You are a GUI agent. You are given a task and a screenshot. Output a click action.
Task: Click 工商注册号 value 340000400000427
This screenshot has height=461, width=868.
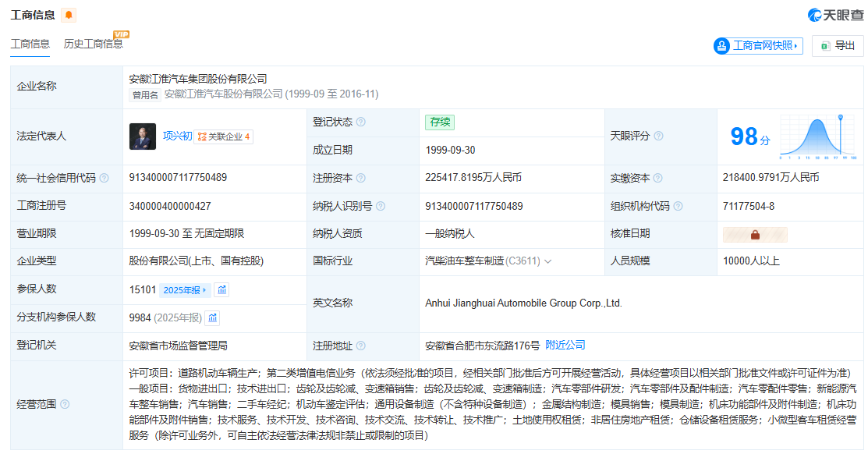tap(170, 207)
